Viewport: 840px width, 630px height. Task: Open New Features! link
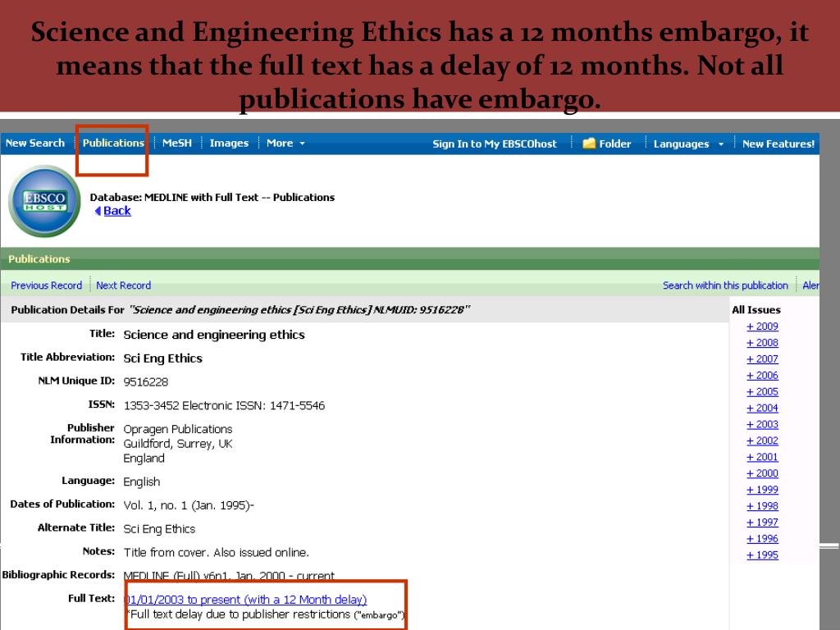click(778, 144)
